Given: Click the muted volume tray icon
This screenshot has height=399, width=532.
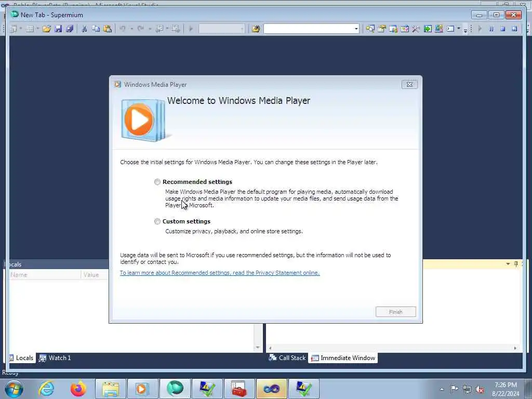Looking at the screenshot, I should pyautogui.click(x=480, y=389).
